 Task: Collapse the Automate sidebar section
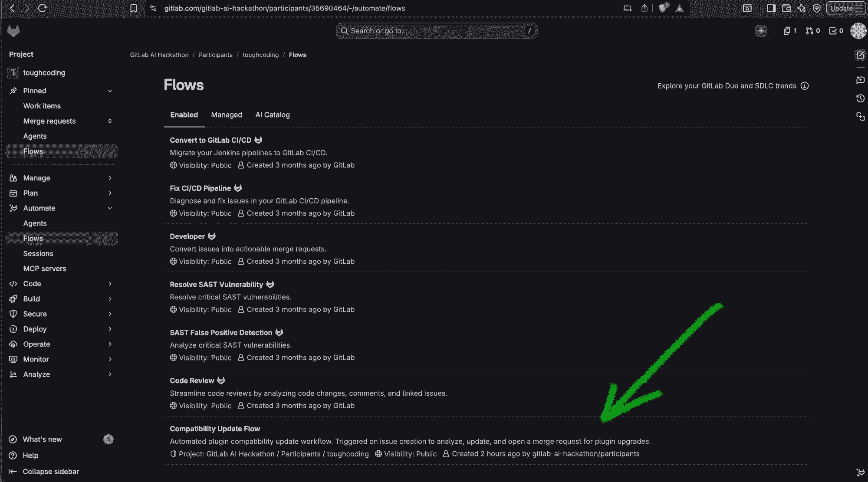click(x=110, y=208)
